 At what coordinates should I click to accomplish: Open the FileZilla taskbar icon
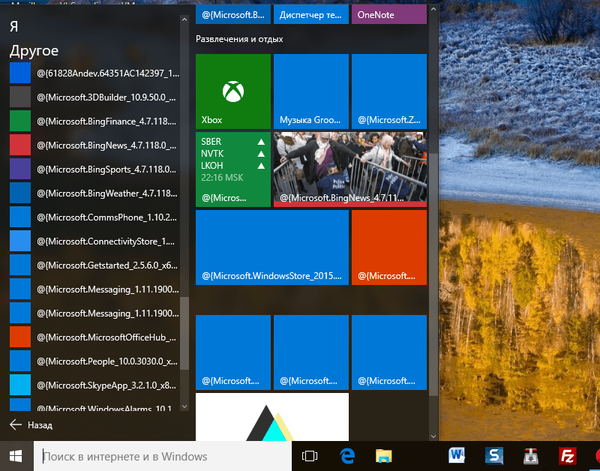pos(567,456)
